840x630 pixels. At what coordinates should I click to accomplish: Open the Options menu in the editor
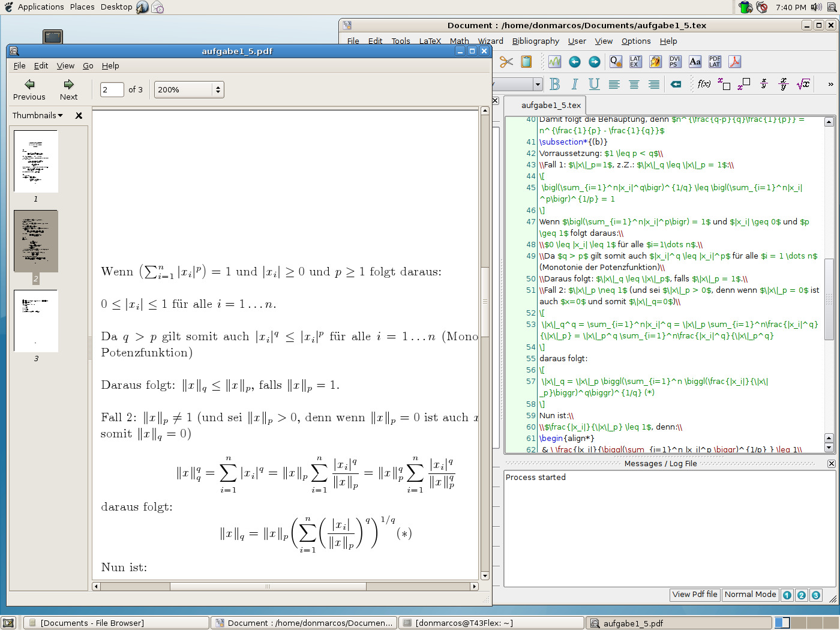click(x=636, y=41)
